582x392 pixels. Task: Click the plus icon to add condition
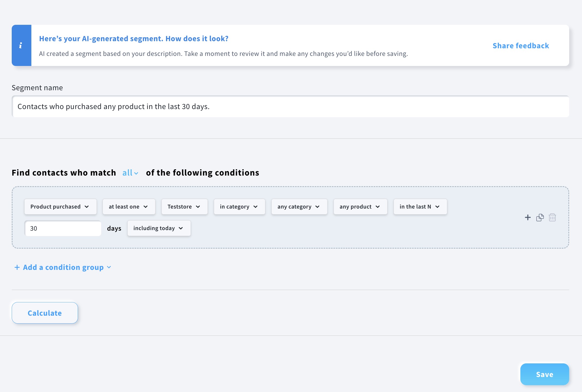pyautogui.click(x=528, y=218)
